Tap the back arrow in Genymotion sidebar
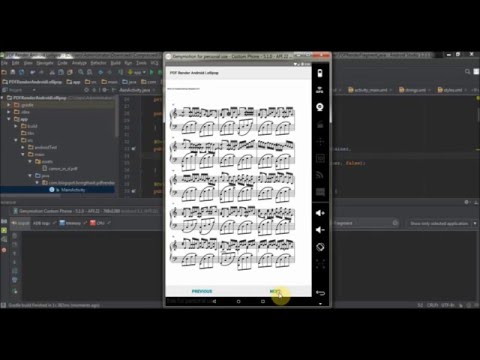The height and width of the screenshot is (360, 480). (x=320, y=293)
